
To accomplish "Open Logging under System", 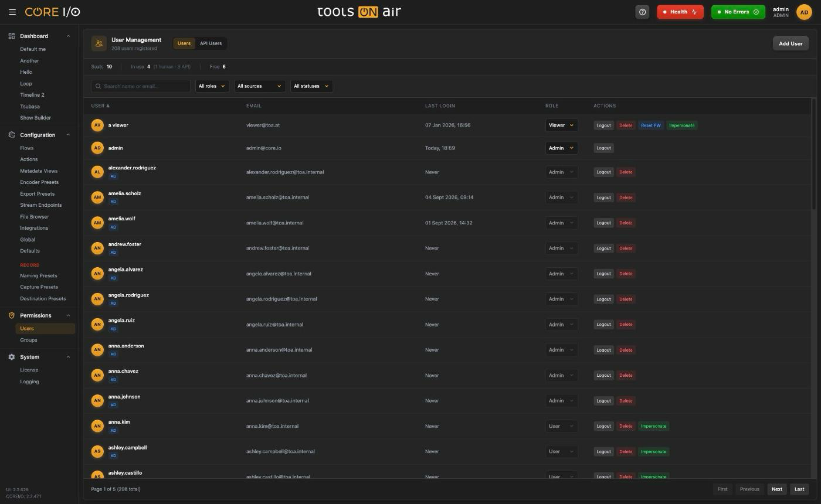I will coord(29,382).
